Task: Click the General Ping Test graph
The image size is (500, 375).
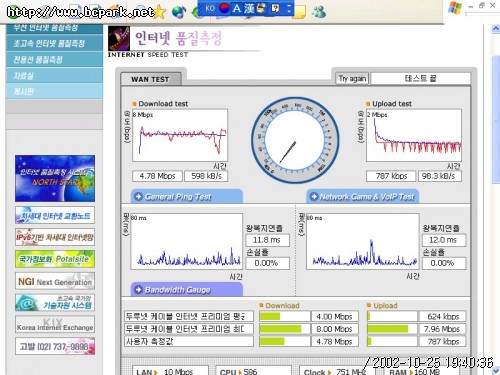Action: 187,242
